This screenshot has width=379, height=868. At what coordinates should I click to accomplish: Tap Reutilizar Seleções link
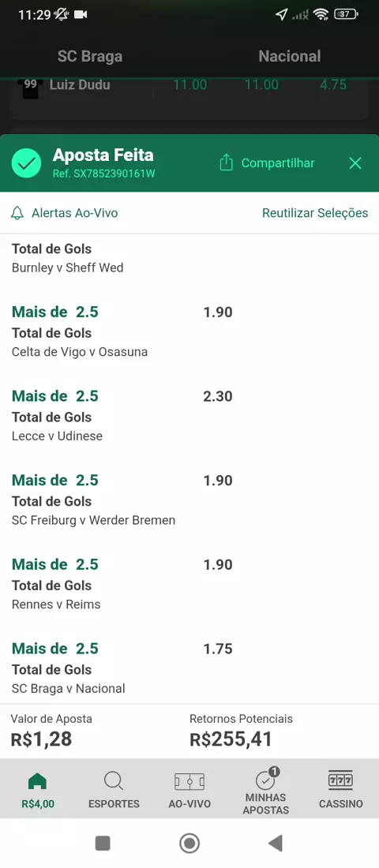[315, 213]
